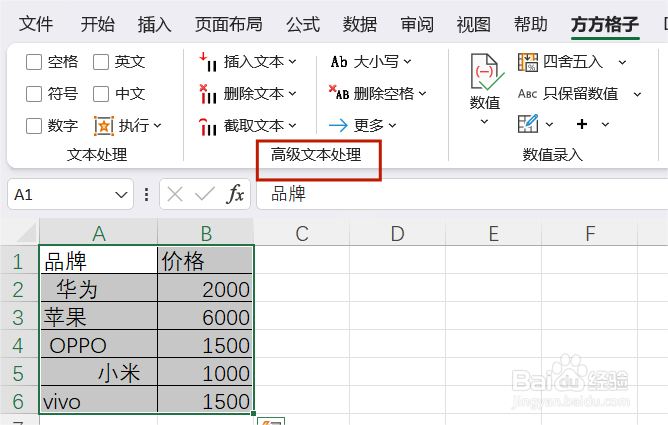This screenshot has height=425, width=668.
Task: Switch to the 帮助 tab
Action: (531, 24)
